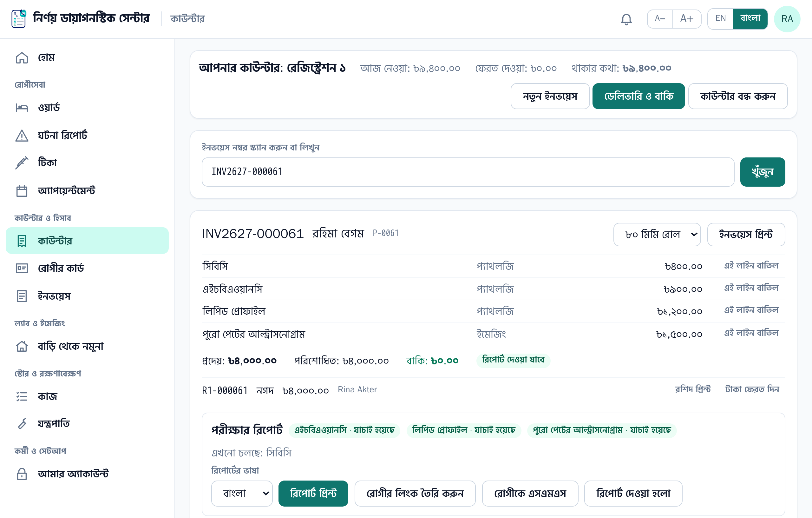Screen dimensions: 812x518
Task: Increase font size with A+
Action: (687, 18)
